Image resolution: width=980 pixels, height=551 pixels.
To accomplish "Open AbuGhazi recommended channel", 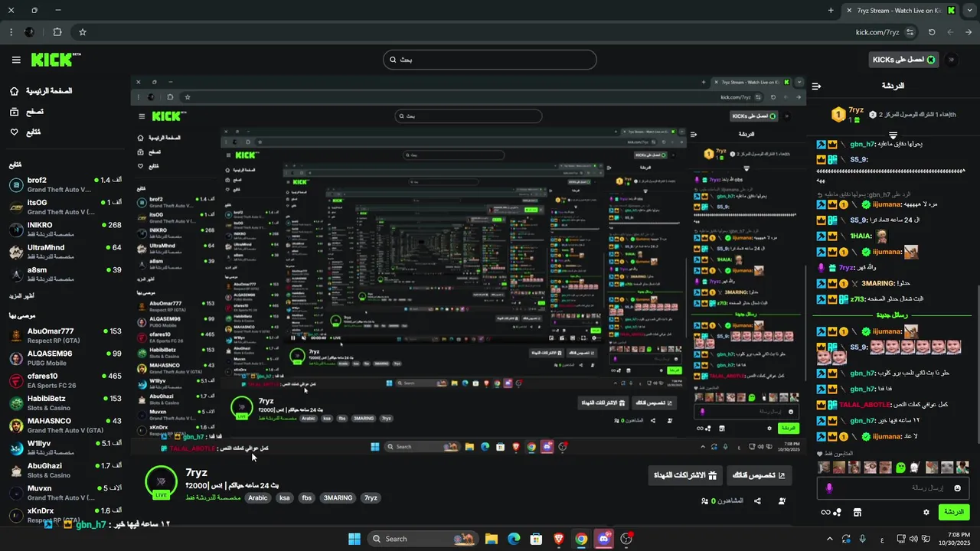I will [65, 470].
